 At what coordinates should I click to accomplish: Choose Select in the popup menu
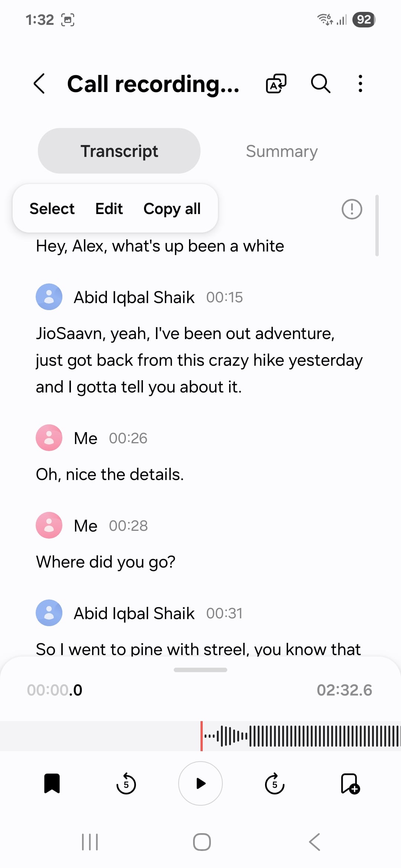(52, 209)
